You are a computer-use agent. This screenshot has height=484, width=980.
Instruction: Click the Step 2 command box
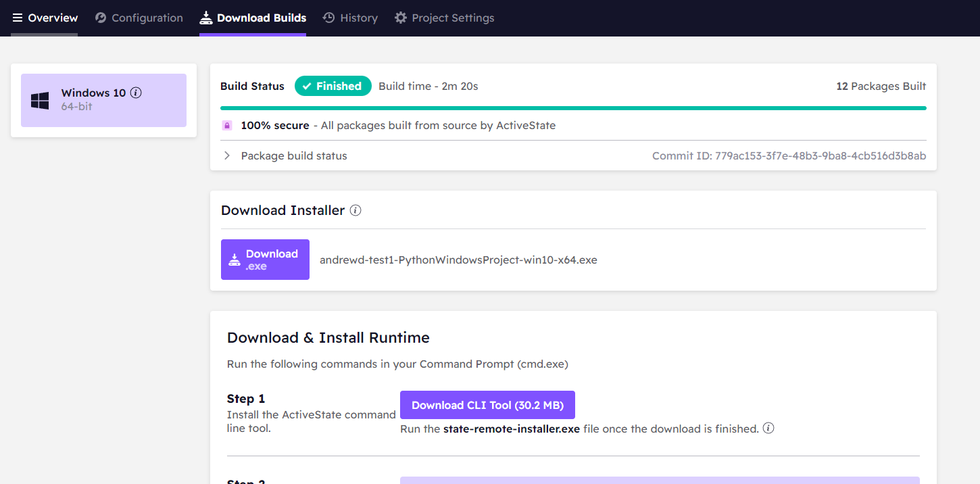[x=660, y=480]
